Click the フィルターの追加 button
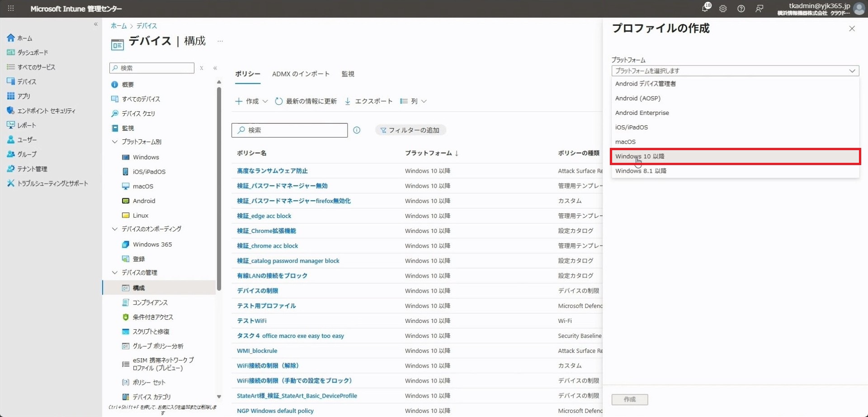The image size is (868, 417). (410, 130)
